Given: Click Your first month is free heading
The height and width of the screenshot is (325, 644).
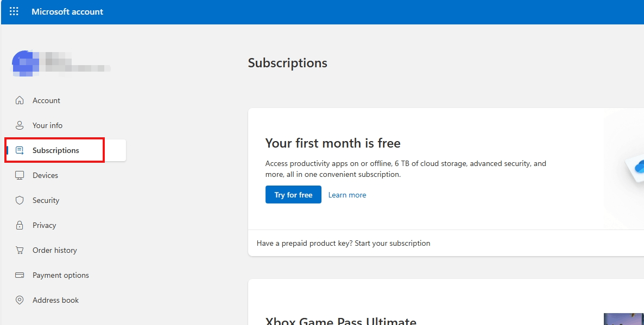Looking at the screenshot, I should pyautogui.click(x=333, y=143).
